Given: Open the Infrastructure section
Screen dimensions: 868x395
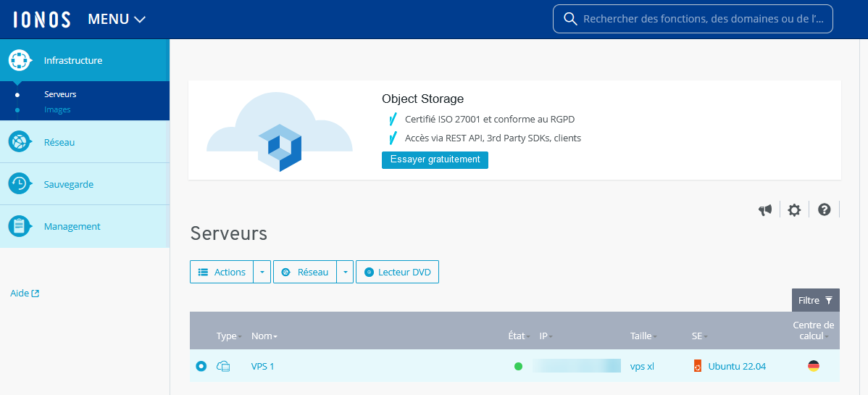Looking at the screenshot, I should (85, 60).
